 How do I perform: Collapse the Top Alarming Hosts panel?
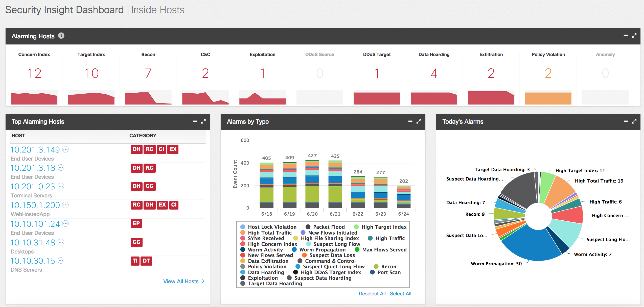pyautogui.click(x=195, y=121)
